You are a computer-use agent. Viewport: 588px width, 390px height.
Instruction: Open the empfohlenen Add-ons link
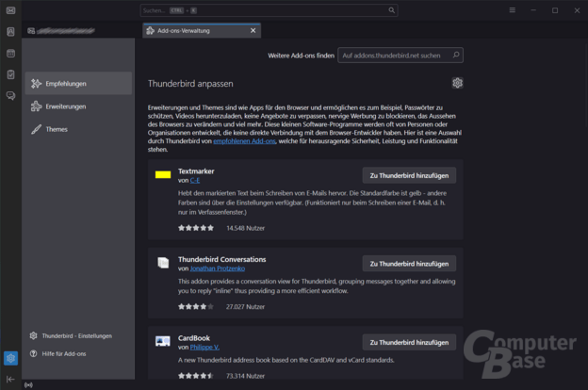pyautogui.click(x=244, y=141)
